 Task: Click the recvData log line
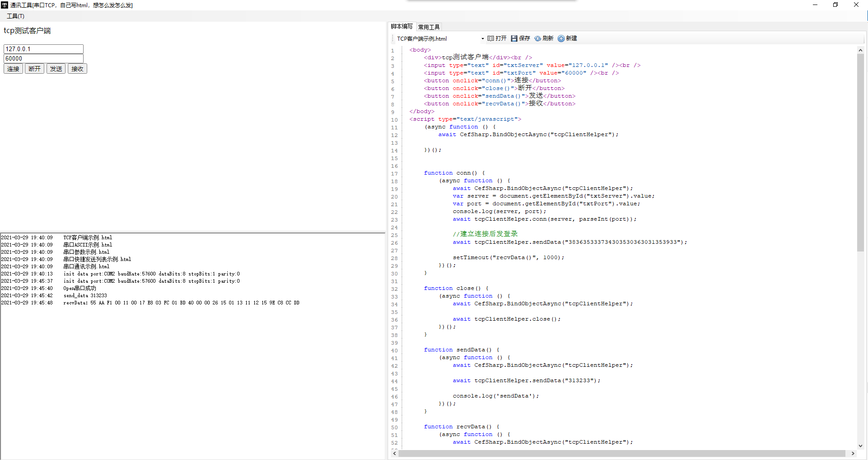[181, 303]
